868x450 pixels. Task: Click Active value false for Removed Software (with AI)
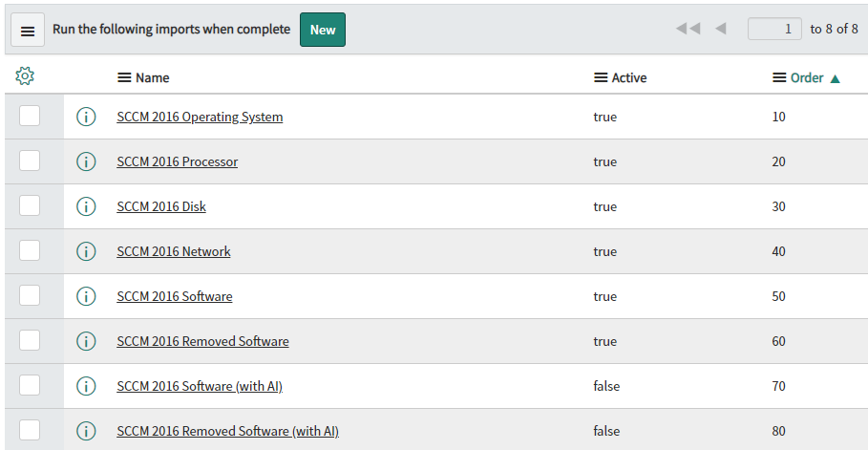point(606,431)
